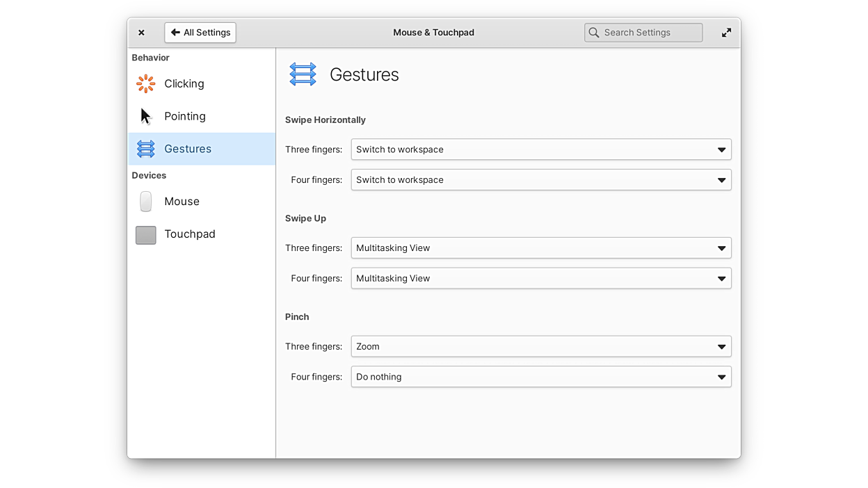Select Touchpad label in Devices list

click(x=190, y=234)
